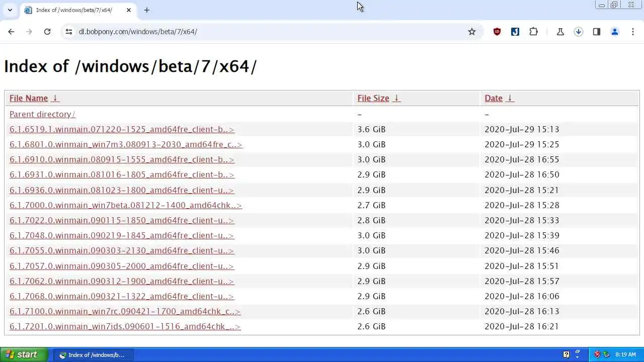This screenshot has height=362, width=644.
Task: Click date 2020-Jul-28 16:55
Action: tap(522, 159)
